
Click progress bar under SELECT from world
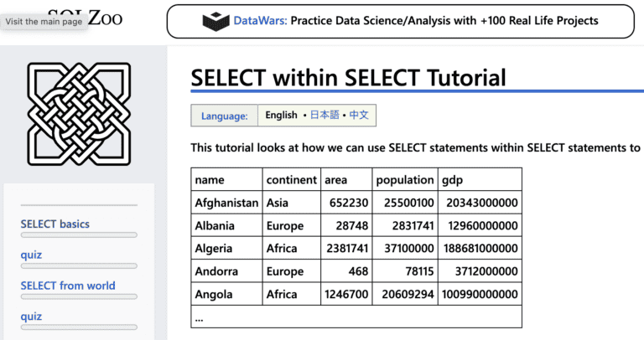(x=79, y=296)
